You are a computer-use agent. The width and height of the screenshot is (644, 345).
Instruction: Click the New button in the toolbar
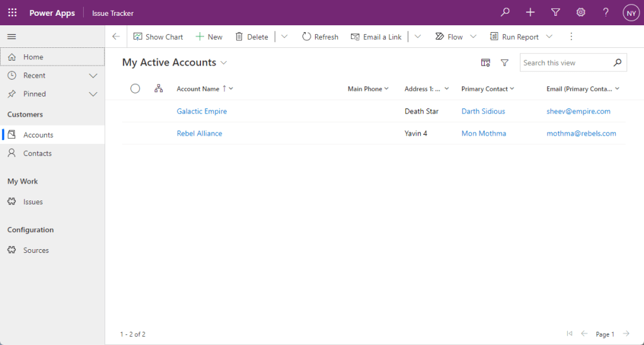(x=209, y=37)
